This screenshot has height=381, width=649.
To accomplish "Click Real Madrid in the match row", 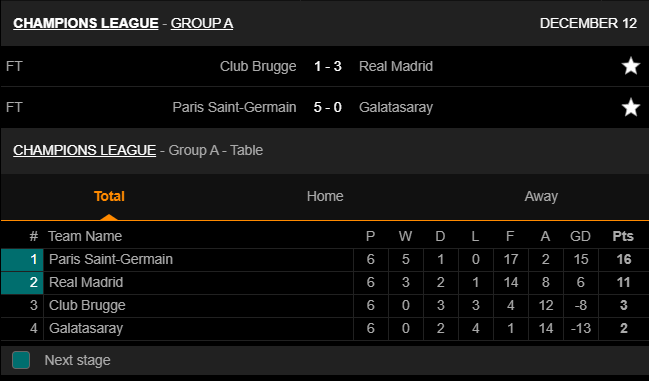I will pyautogui.click(x=396, y=66).
